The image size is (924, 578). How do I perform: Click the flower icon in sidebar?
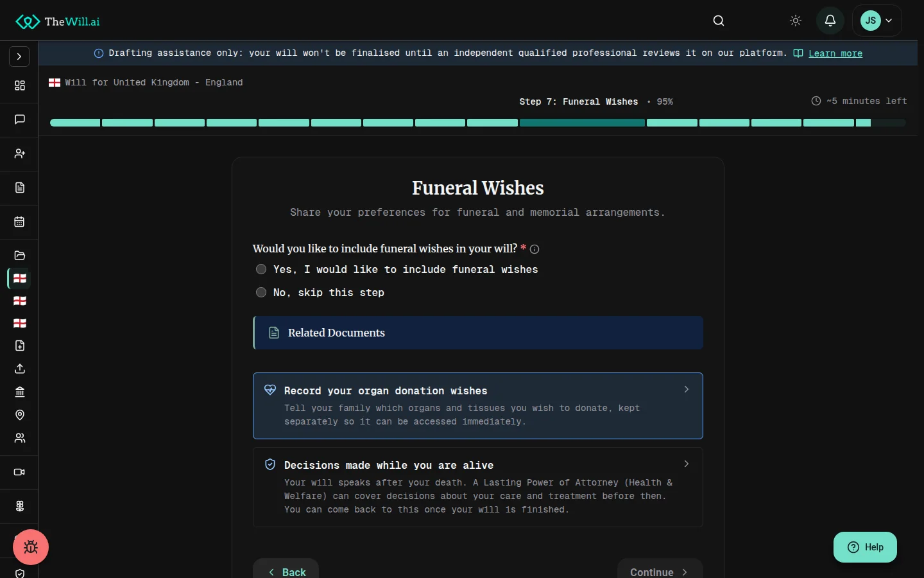point(20,506)
